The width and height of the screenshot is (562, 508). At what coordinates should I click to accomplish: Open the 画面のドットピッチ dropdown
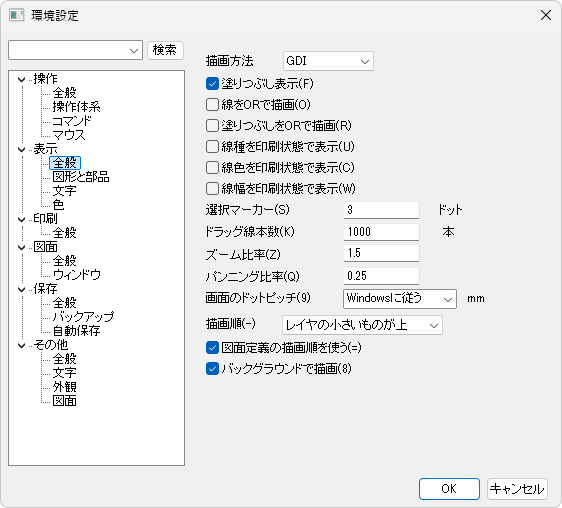[x=400, y=299]
